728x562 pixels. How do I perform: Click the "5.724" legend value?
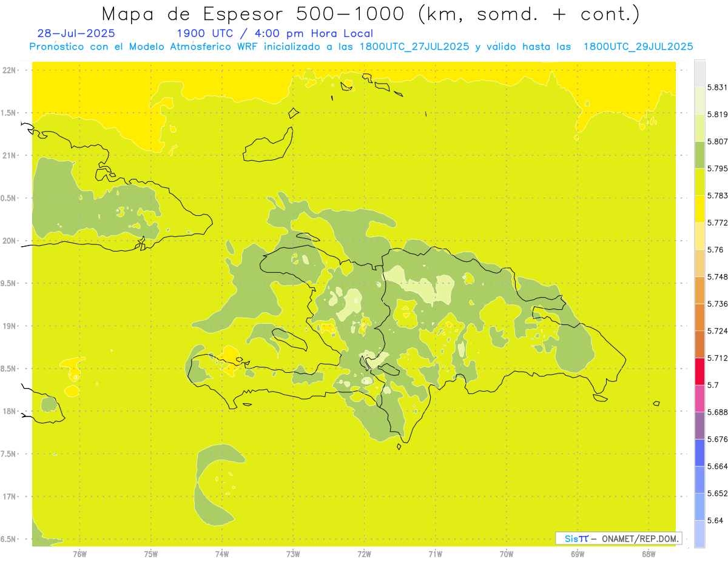point(717,331)
